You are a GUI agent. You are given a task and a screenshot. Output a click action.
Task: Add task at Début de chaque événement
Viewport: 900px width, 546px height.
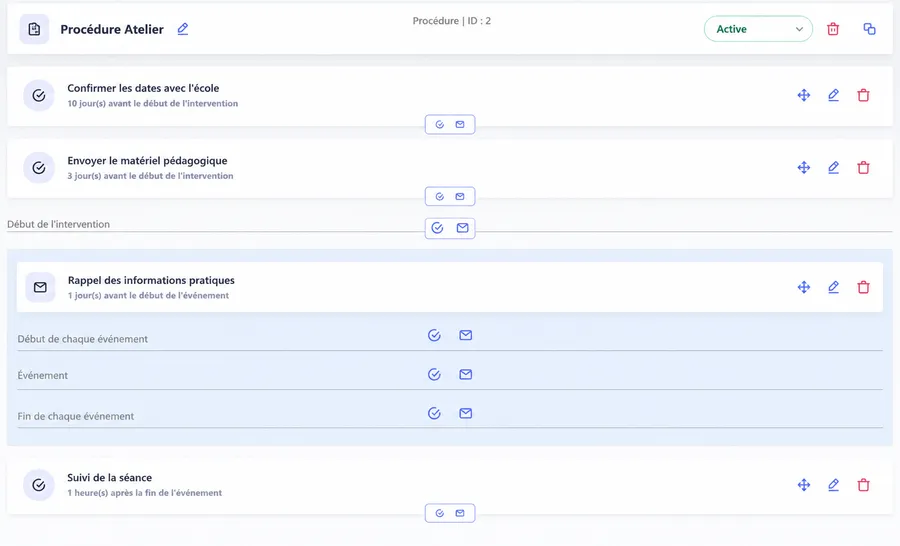coord(435,335)
